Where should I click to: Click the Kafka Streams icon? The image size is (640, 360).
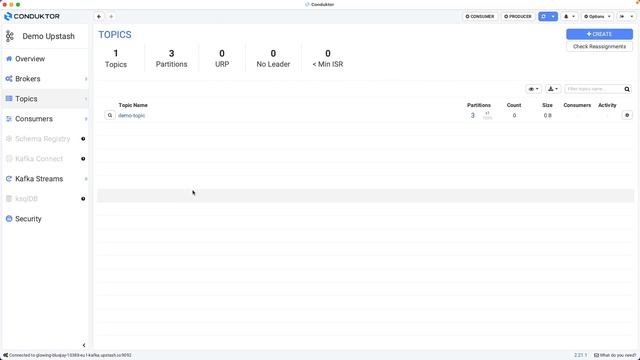pos(9,179)
